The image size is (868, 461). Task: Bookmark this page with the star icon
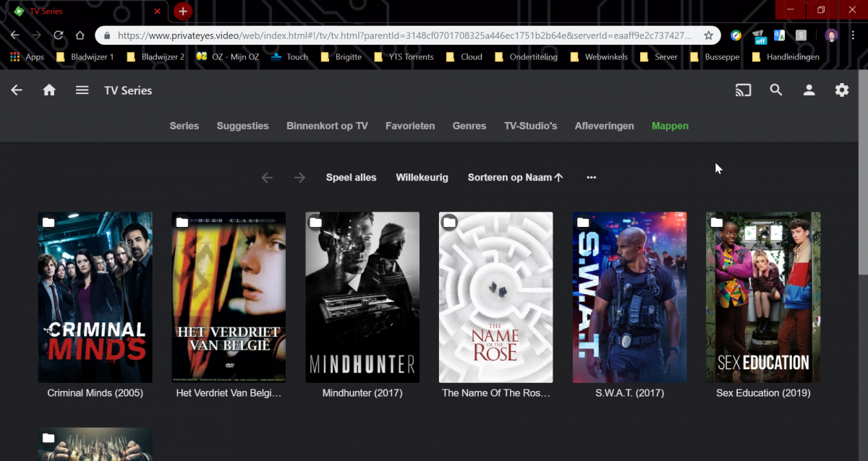(x=708, y=35)
